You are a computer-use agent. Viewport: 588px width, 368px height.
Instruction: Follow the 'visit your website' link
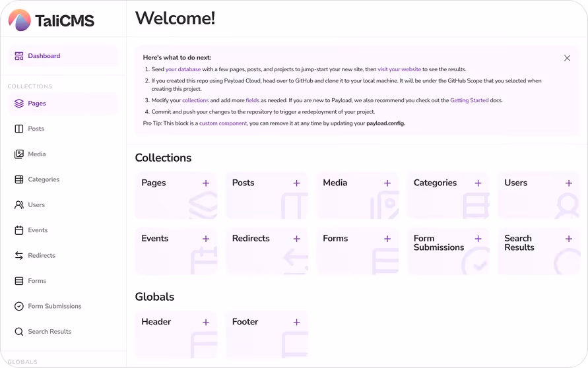click(399, 69)
